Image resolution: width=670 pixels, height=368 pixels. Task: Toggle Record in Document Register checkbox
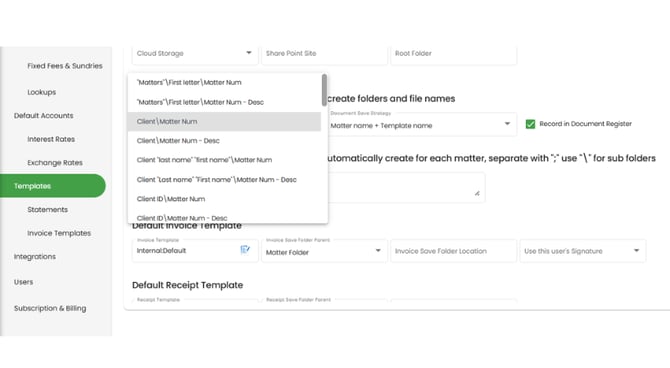pos(530,124)
